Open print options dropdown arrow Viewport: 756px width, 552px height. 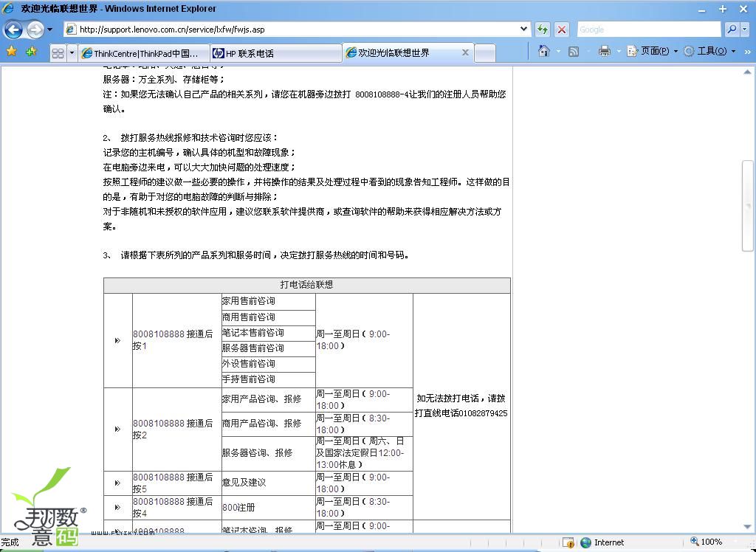pos(619,51)
